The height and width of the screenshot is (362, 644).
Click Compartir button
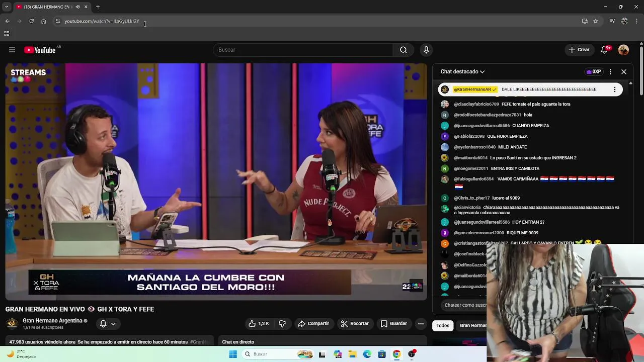pyautogui.click(x=313, y=324)
